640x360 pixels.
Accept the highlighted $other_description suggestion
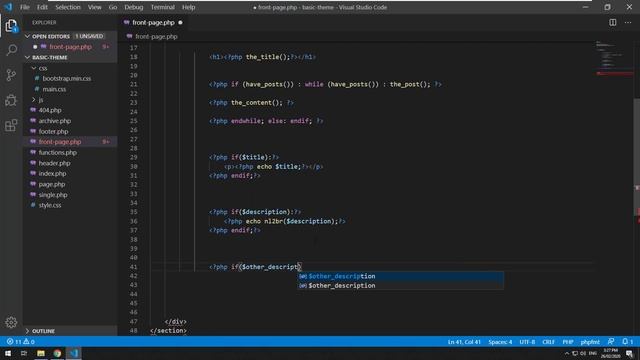pyautogui.click(x=400, y=276)
